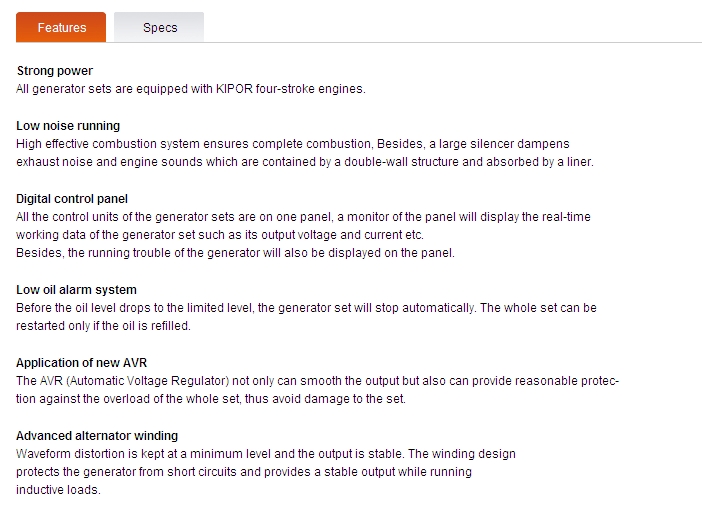Click the Application of new AVR heading
The height and width of the screenshot is (507, 713).
click(x=81, y=363)
